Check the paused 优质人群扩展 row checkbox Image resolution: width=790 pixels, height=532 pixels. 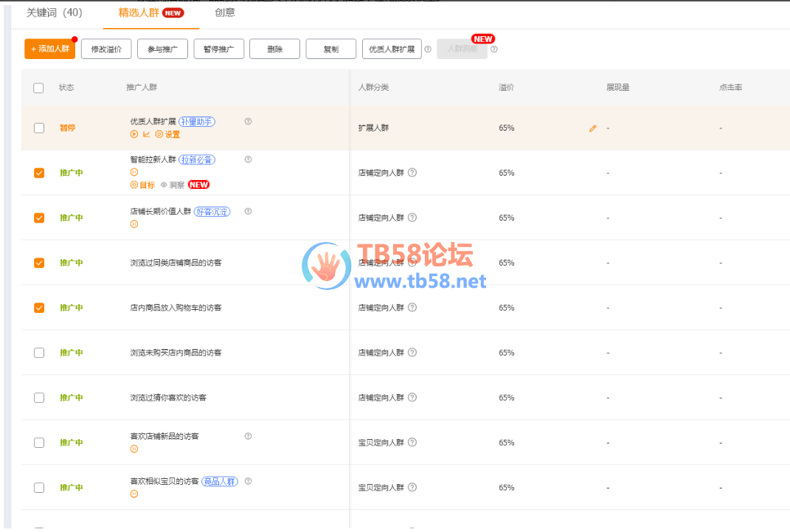pyautogui.click(x=39, y=128)
